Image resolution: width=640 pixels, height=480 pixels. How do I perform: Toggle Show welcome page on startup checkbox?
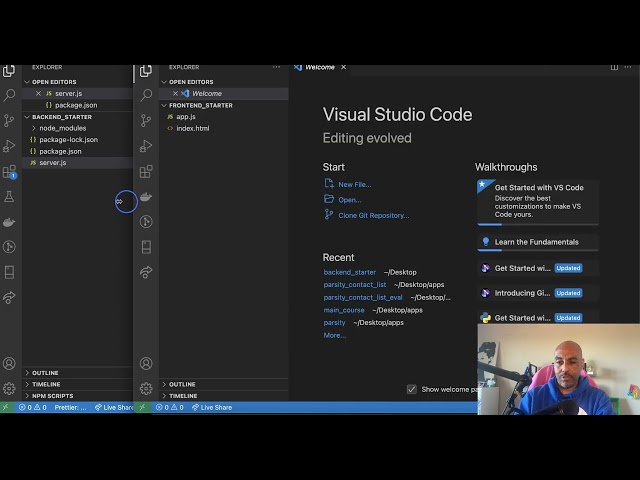[411, 389]
